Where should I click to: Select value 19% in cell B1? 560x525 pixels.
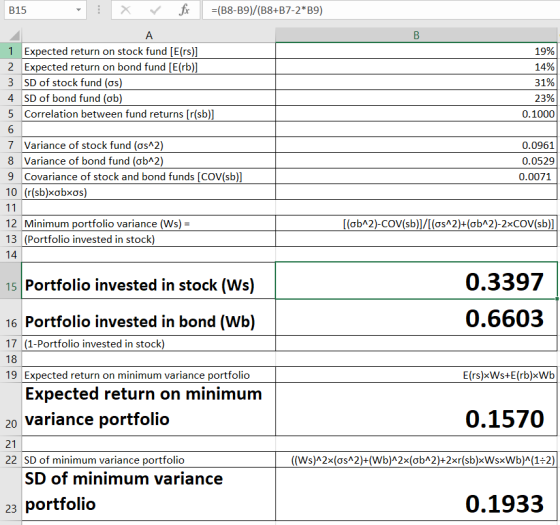[x=416, y=51]
